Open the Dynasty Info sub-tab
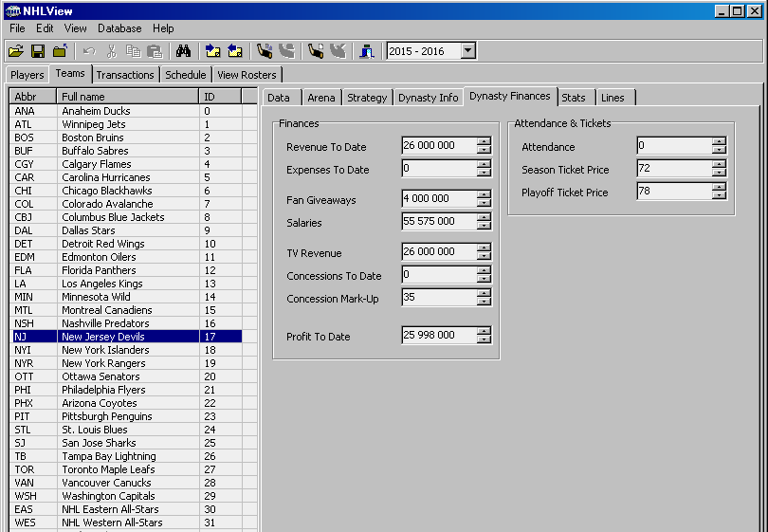The height and width of the screenshot is (532, 768). pos(428,98)
